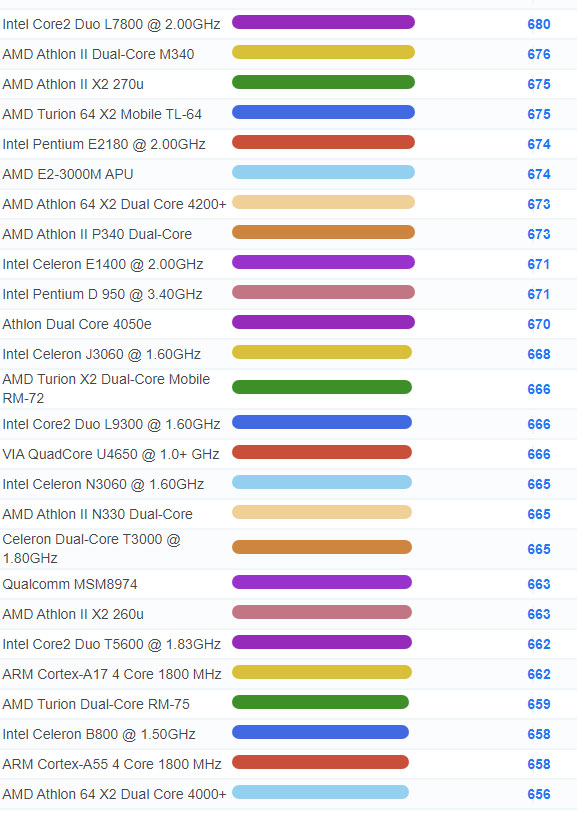Click Intel Celeron E1400 @ 2.00GHz
Screen dimensions: 577x813
pyautogui.click(x=103, y=265)
